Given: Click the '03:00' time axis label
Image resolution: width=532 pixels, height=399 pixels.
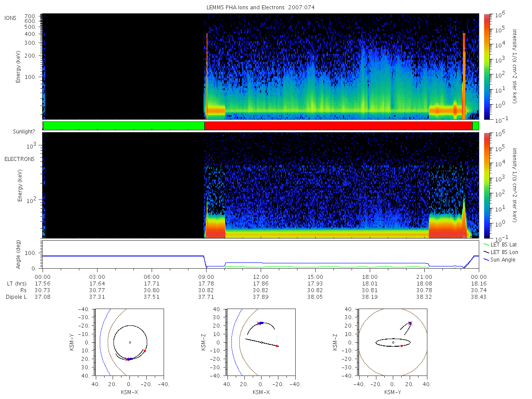Looking at the screenshot, I should [x=97, y=276].
